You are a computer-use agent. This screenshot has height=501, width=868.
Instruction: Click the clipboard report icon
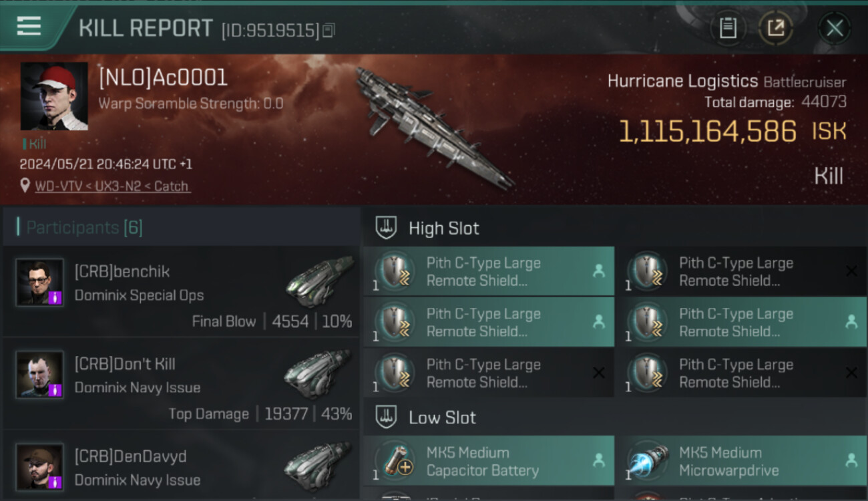pyautogui.click(x=728, y=28)
